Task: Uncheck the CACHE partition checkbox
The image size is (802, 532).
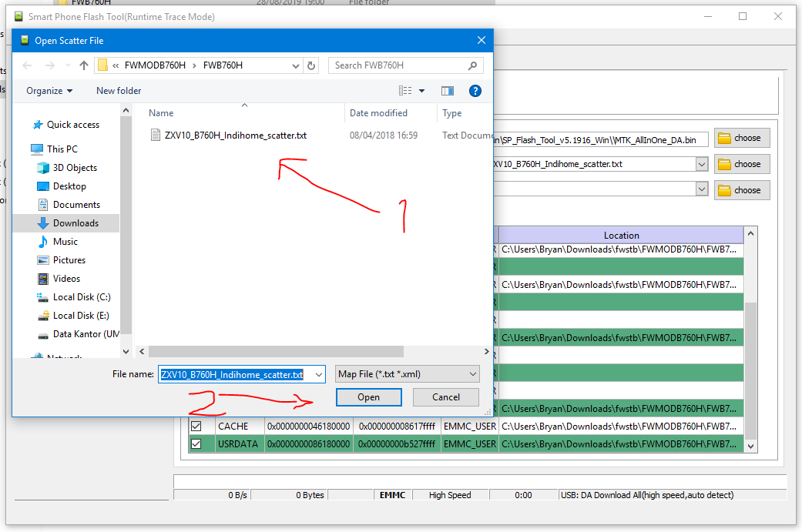Action: [196, 427]
